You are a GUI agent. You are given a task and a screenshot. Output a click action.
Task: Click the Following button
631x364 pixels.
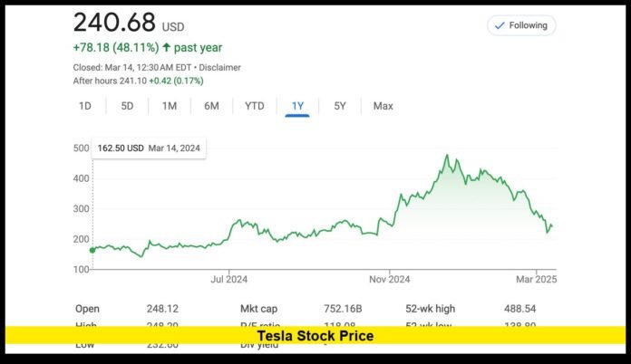tap(521, 25)
